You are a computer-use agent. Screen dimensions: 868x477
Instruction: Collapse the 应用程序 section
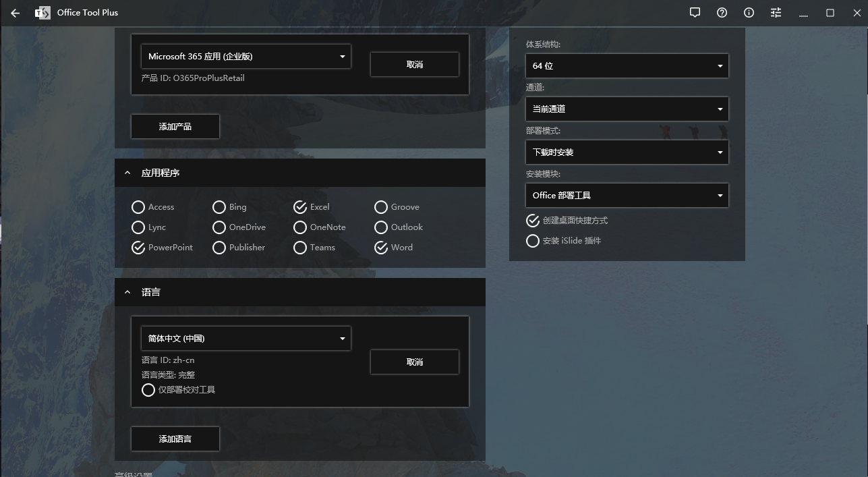(127, 173)
